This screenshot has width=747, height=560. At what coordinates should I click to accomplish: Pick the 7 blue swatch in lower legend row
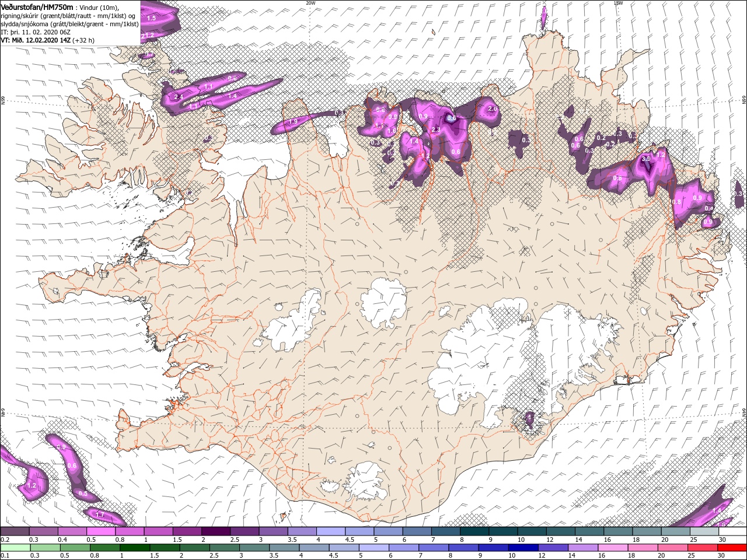[x=433, y=548]
